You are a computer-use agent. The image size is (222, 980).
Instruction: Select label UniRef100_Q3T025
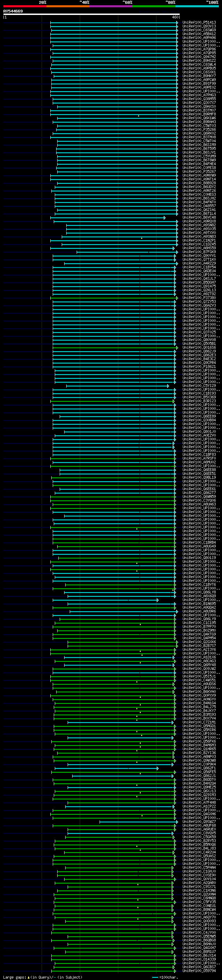click(x=199, y=332)
